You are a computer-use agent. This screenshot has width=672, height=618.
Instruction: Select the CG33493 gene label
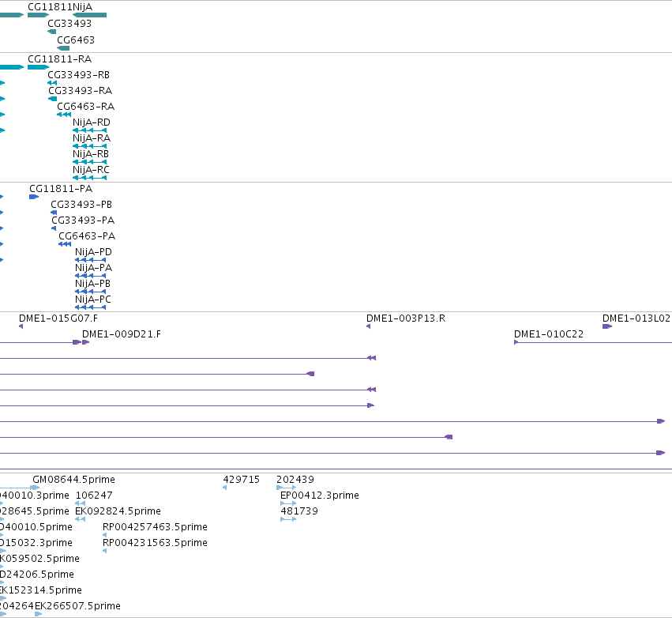(69, 23)
